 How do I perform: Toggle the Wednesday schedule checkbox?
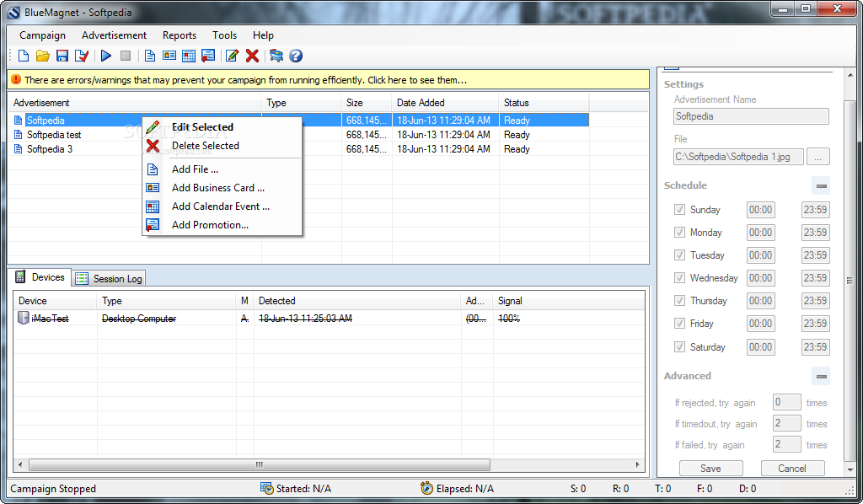pyautogui.click(x=680, y=278)
